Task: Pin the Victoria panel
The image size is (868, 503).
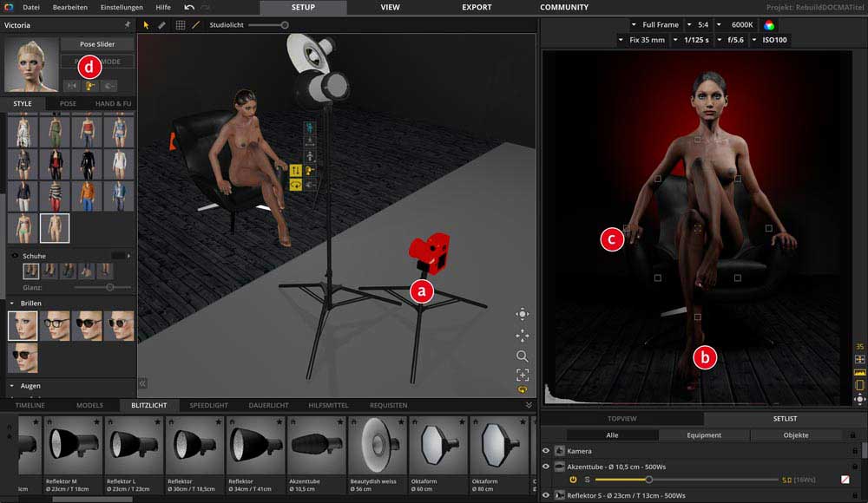Action: point(128,25)
